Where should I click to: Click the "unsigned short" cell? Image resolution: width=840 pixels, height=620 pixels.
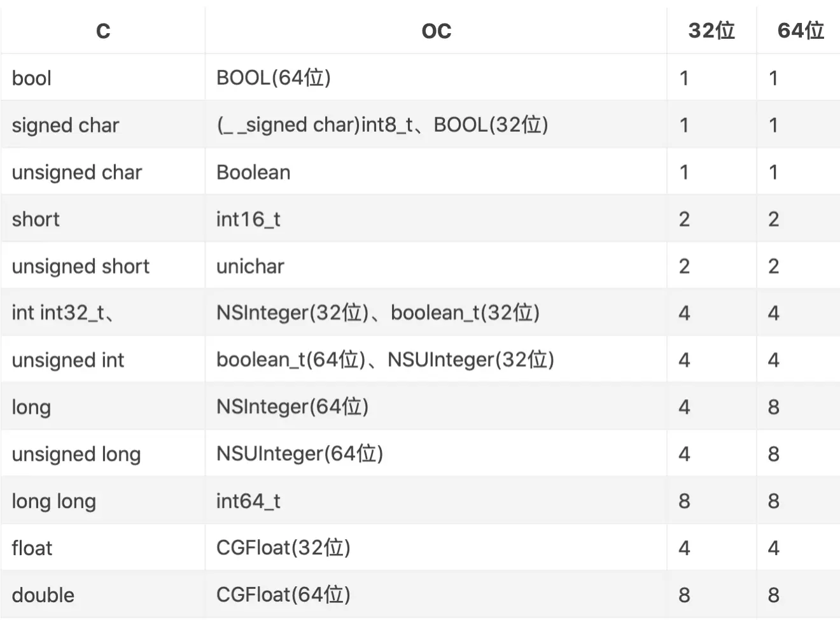pyautogui.click(x=81, y=266)
